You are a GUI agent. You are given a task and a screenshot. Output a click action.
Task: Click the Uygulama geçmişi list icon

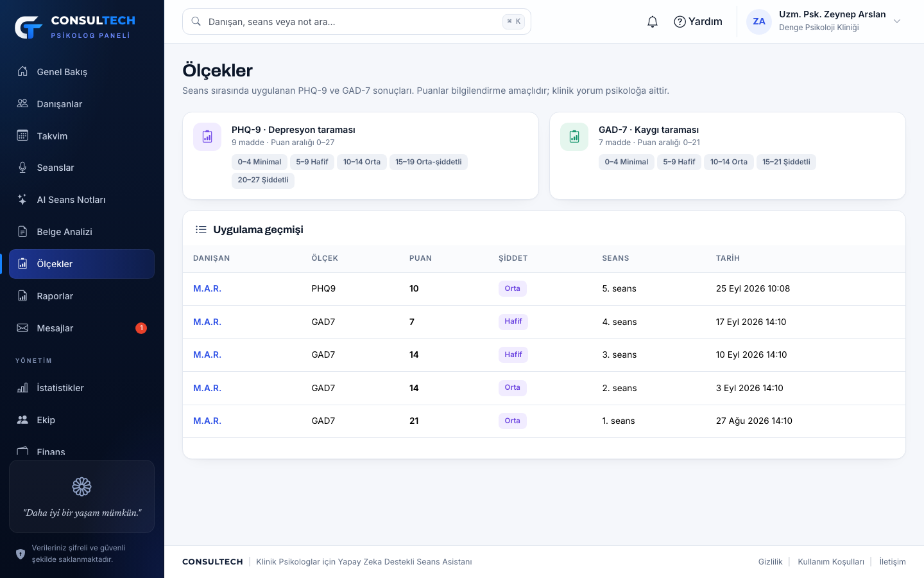[201, 230]
